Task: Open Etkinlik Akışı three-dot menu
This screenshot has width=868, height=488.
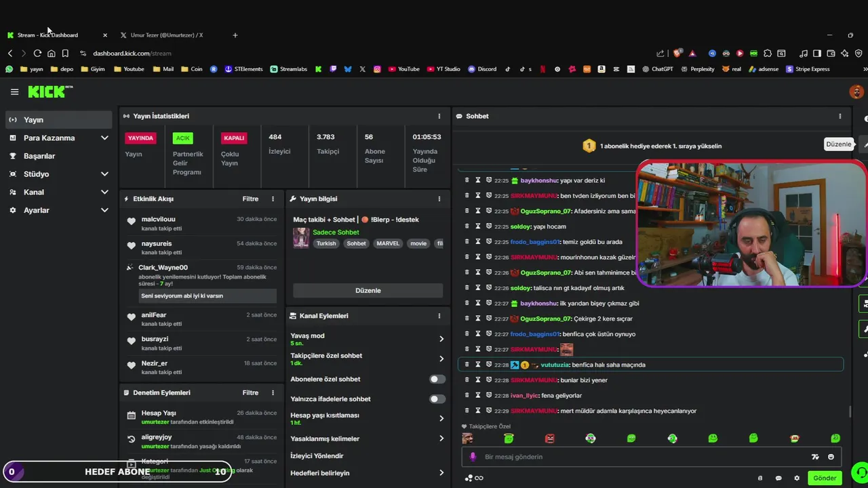Action: [273, 199]
